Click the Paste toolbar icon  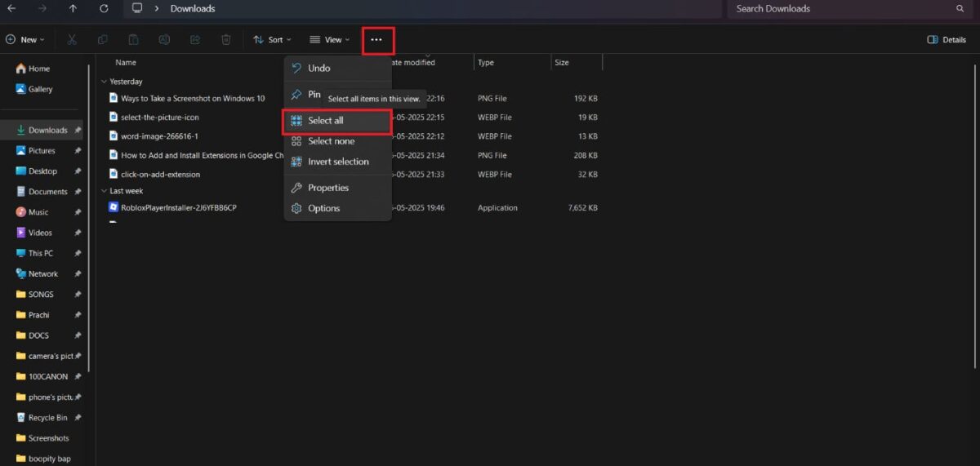[x=134, y=39]
